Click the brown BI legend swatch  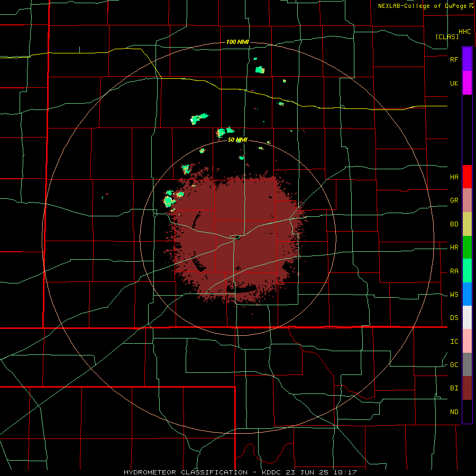(467, 388)
